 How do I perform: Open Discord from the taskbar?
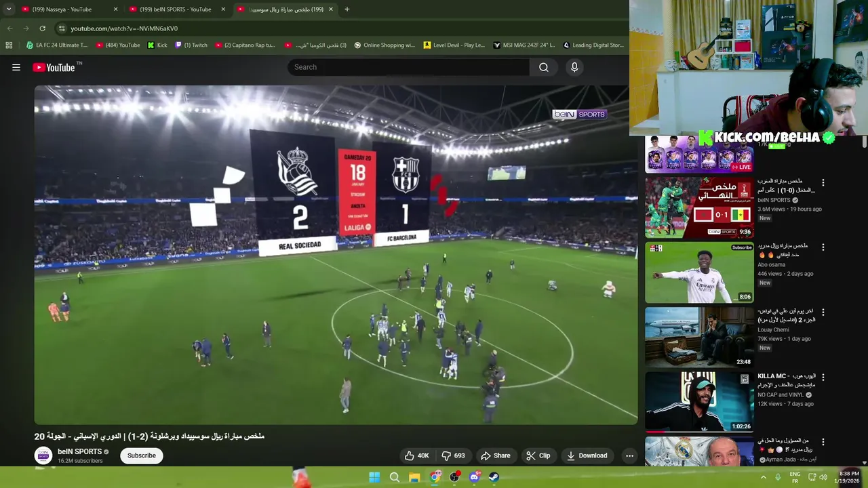474,477
